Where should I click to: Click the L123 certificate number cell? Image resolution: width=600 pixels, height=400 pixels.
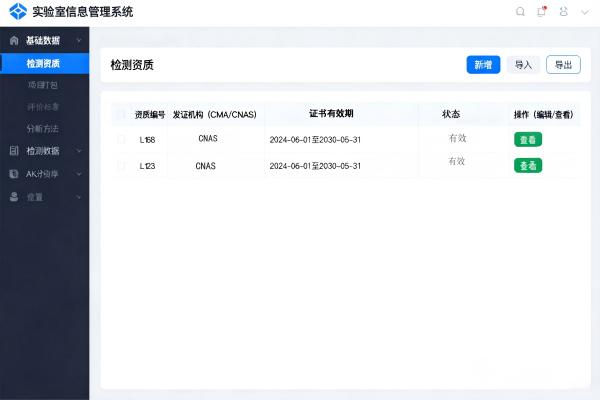pyautogui.click(x=147, y=166)
